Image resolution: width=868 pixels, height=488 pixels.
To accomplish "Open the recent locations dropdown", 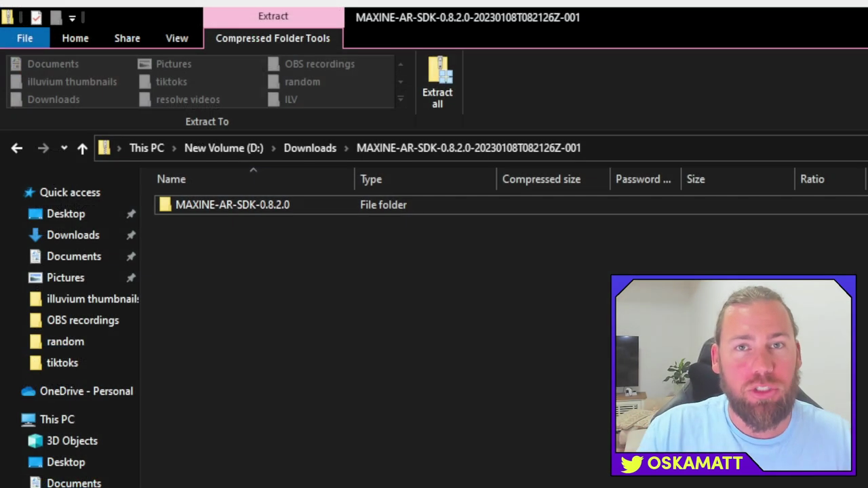I will click(x=64, y=148).
